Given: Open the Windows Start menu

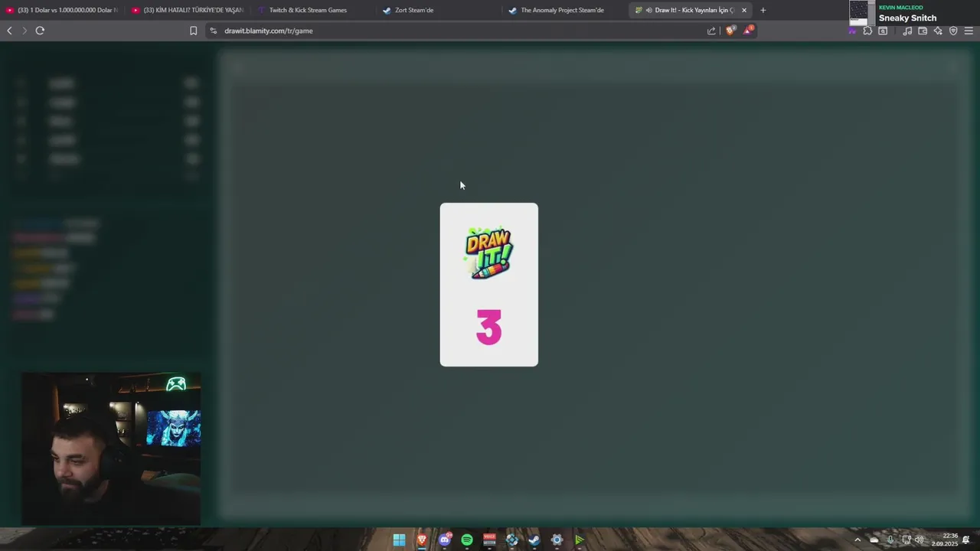Looking at the screenshot, I should (399, 540).
